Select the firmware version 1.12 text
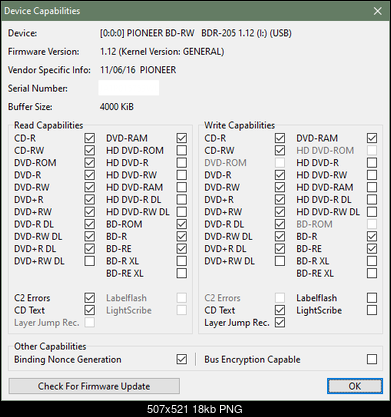This screenshot has height=417, width=391. tap(162, 52)
